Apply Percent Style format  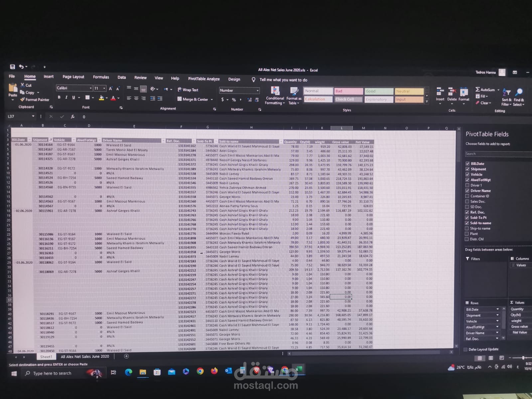pos(234,100)
